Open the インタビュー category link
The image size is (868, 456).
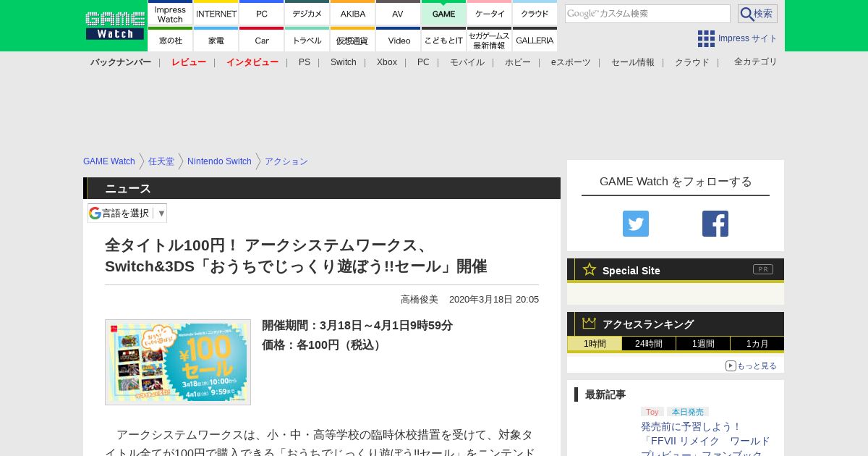252,62
